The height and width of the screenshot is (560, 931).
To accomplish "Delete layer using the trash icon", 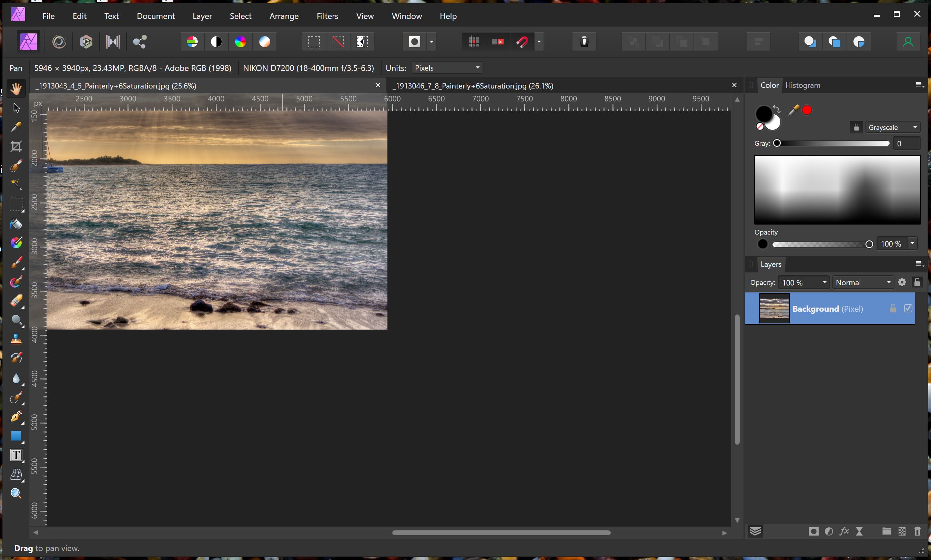I will point(918,532).
